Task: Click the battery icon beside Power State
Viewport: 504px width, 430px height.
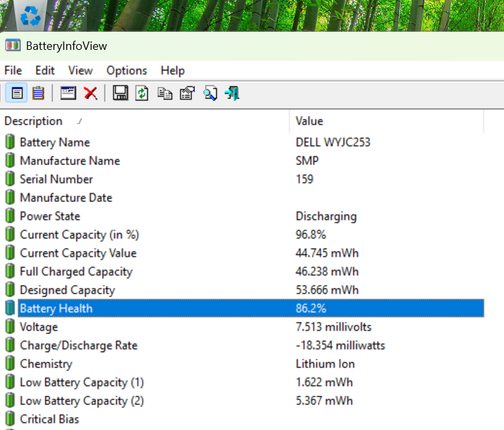Action: pos(10,216)
